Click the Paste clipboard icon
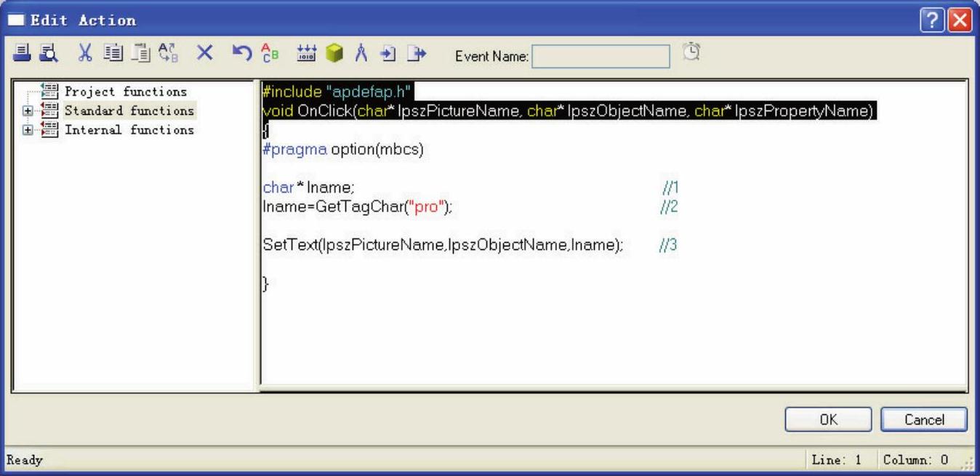980x476 pixels. (x=140, y=53)
